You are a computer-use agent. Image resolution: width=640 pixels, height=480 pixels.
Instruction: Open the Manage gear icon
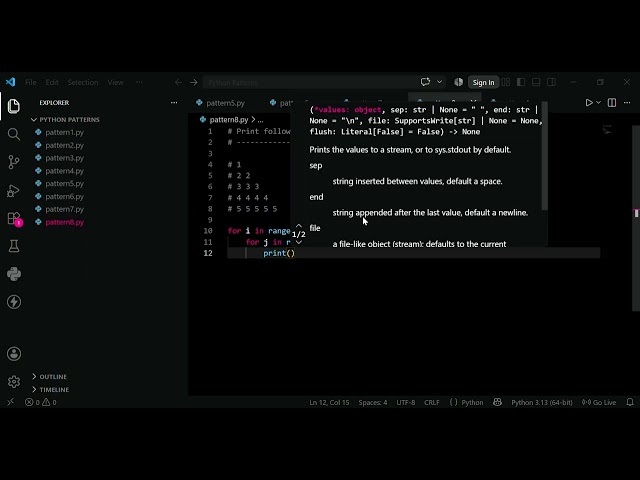pos(13,382)
